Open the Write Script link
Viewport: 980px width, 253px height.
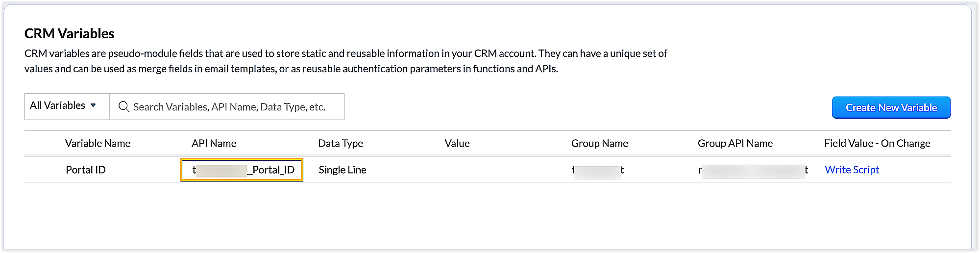(852, 170)
